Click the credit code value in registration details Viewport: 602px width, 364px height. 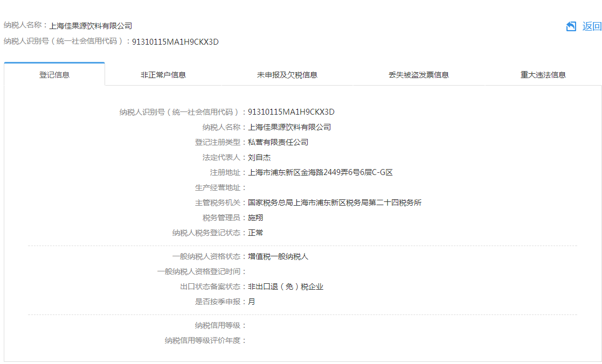(x=291, y=112)
